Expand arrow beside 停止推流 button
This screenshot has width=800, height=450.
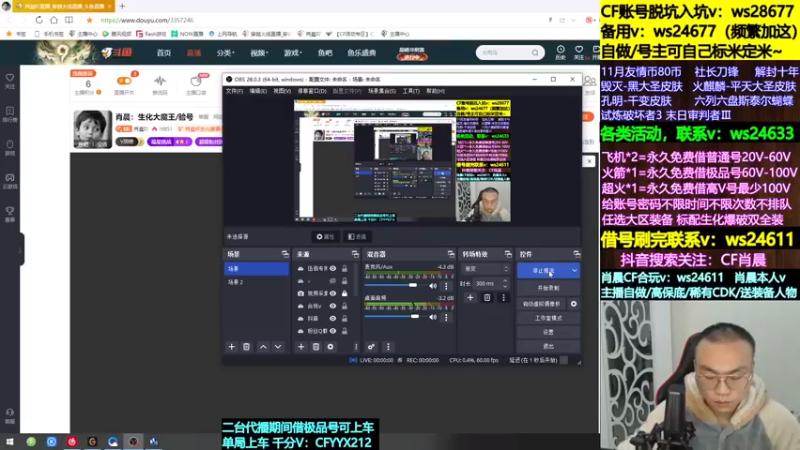[x=574, y=271]
